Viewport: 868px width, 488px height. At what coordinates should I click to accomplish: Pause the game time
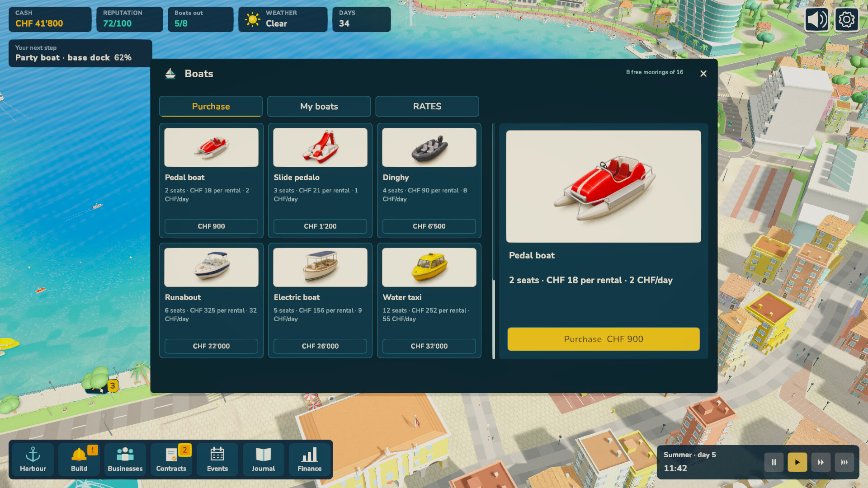[x=774, y=462]
